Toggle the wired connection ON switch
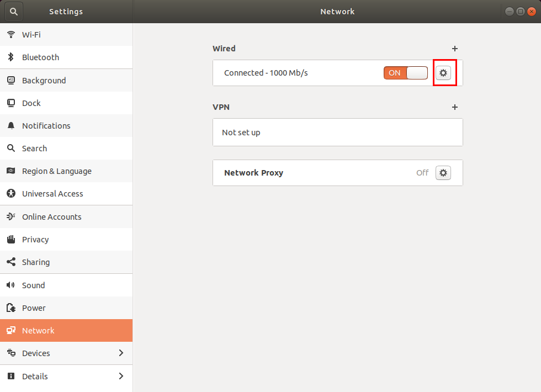 pos(406,73)
